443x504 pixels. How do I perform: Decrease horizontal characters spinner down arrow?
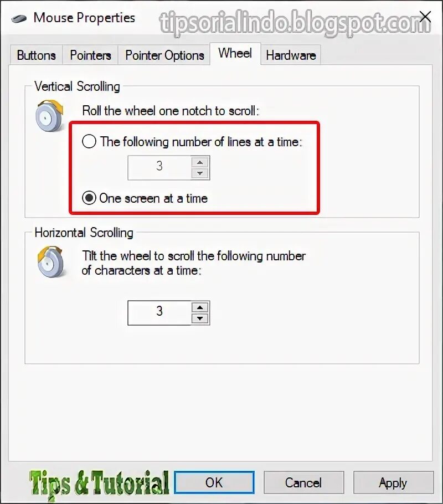(x=200, y=318)
